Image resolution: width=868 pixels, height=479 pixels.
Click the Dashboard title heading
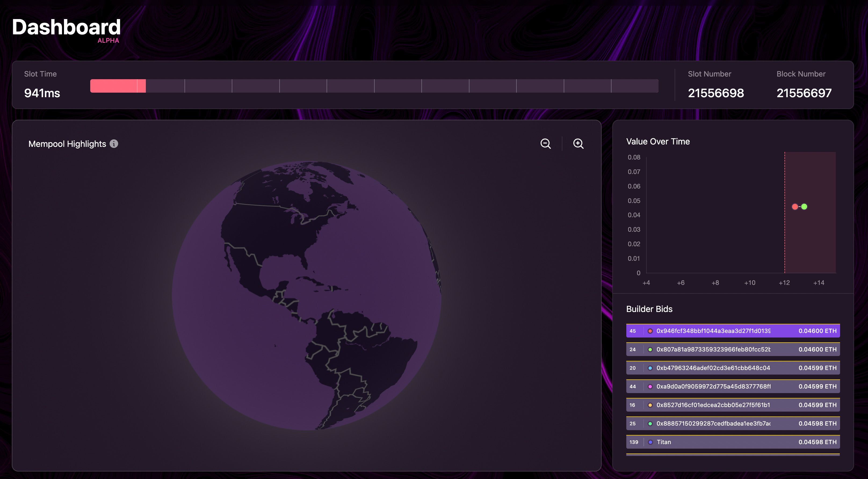pyautogui.click(x=66, y=27)
